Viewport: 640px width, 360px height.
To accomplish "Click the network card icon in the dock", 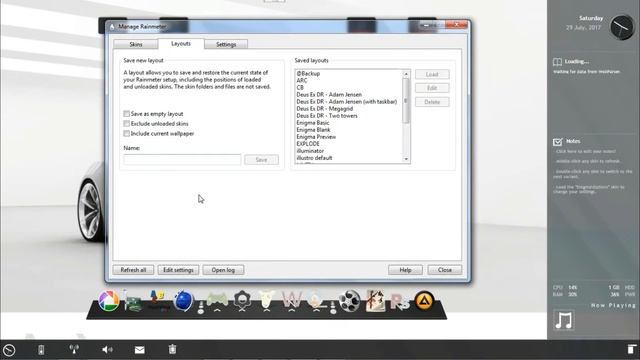I will coord(133,302).
